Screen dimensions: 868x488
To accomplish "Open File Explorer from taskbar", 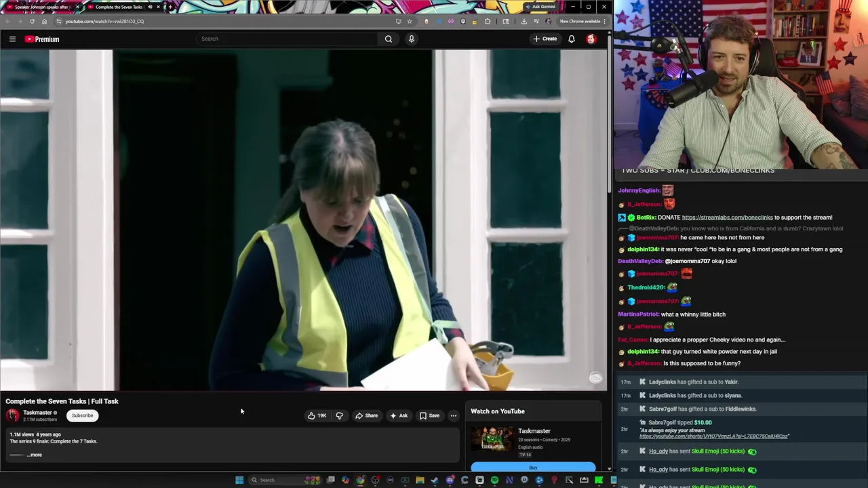I will coord(420,480).
